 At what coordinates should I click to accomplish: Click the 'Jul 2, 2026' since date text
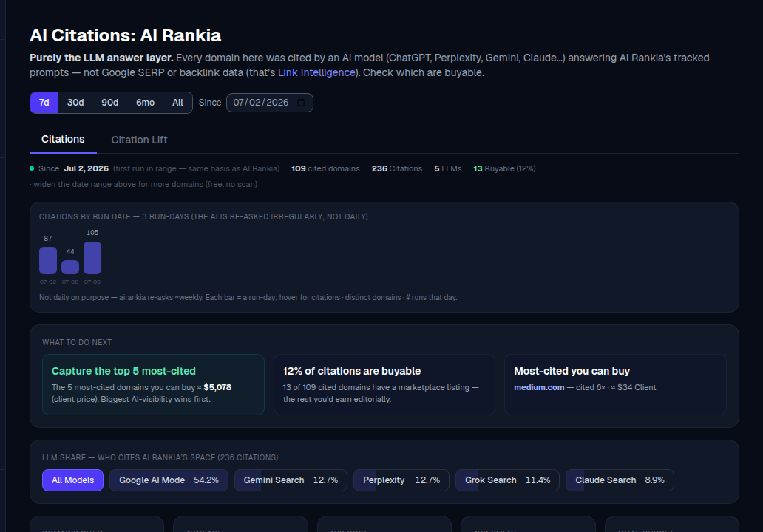tap(86, 168)
